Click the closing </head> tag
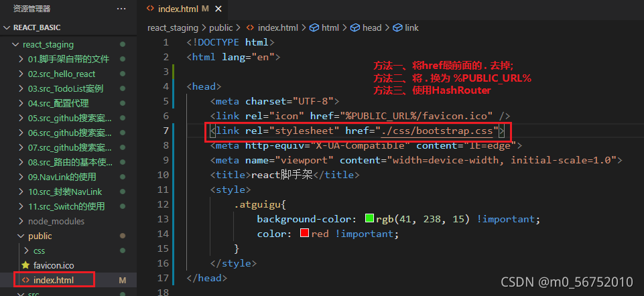Viewport: 644px width, 296px height. [x=206, y=278]
